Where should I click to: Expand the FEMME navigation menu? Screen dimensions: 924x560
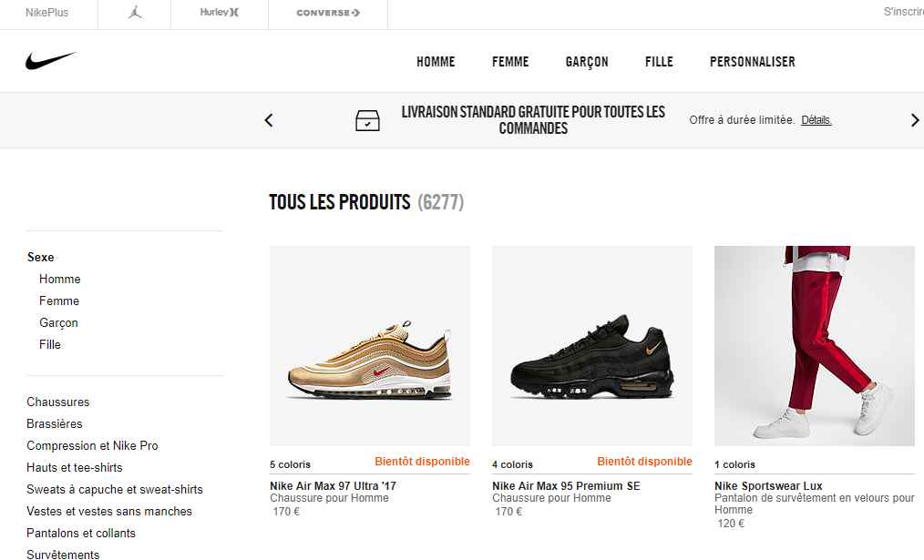coord(510,62)
